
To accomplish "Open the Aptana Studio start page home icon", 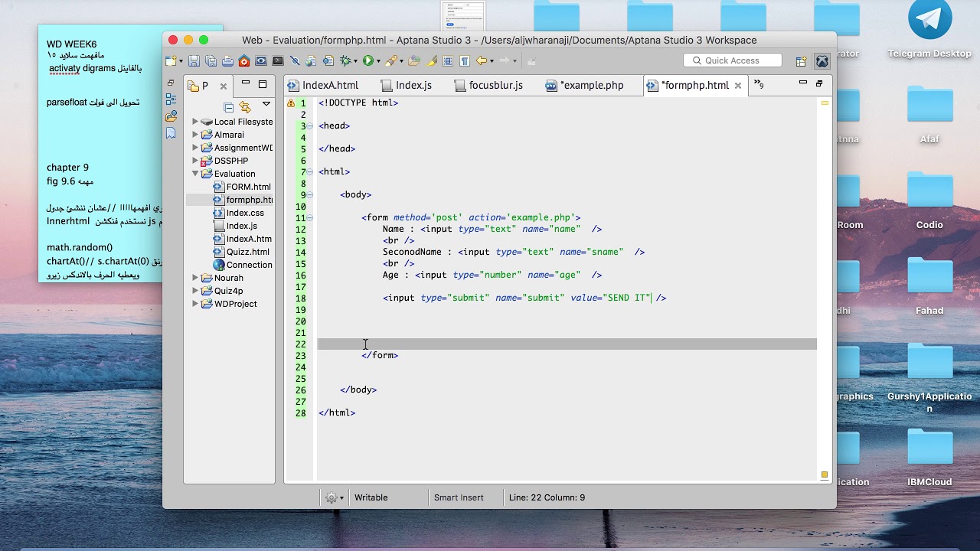I will click(x=244, y=61).
